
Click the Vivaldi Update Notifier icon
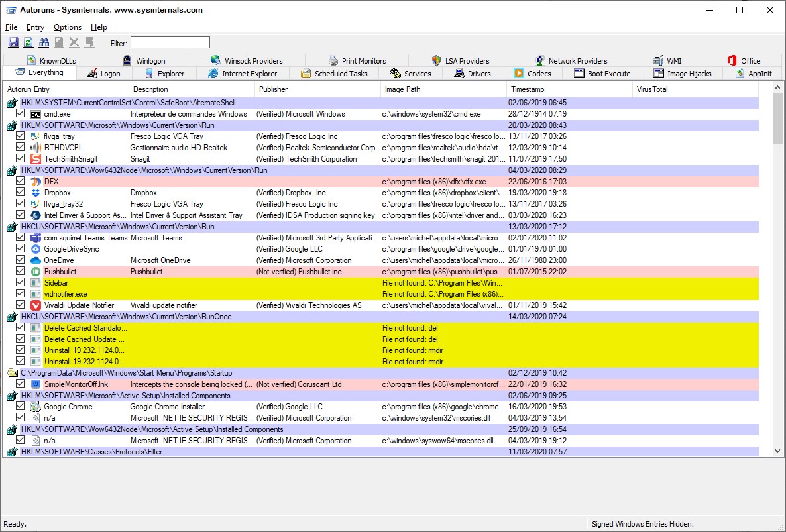point(36,305)
